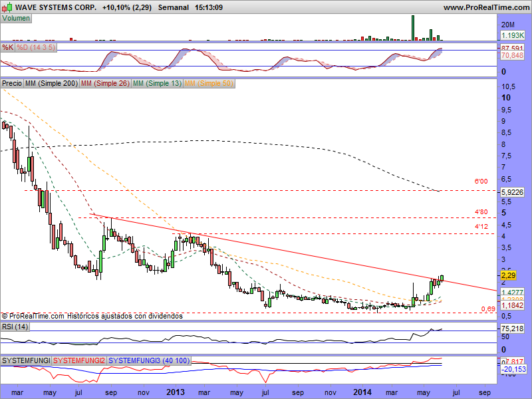Open MM (Simple 13) moving average settings

tap(157, 83)
